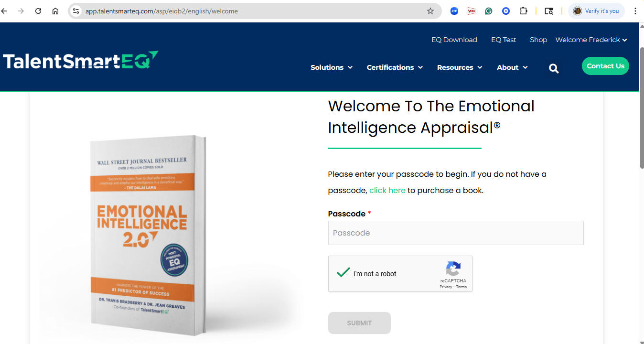Open Chrome three-dot menu
This screenshot has height=344, width=644.
(x=635, y=11)
